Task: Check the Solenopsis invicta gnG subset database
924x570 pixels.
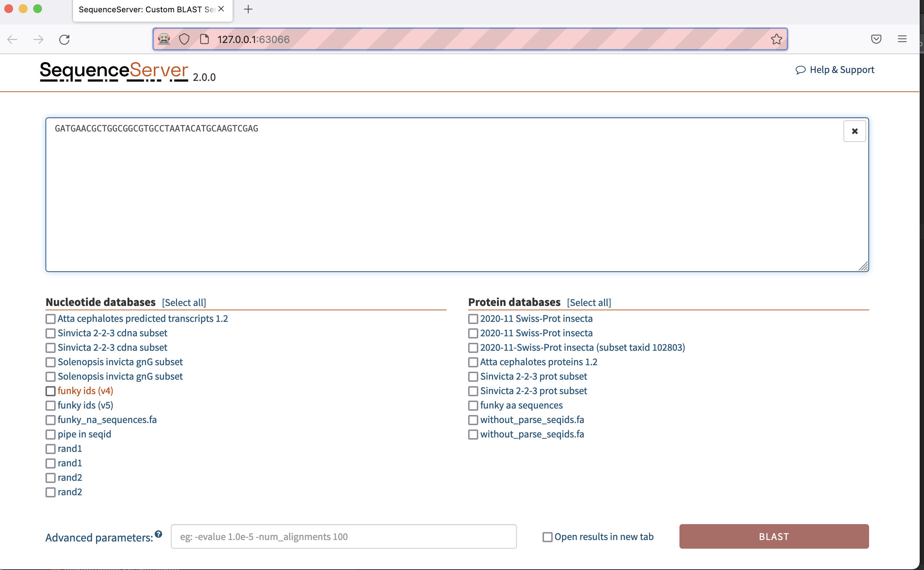Action: coord(51,362)
